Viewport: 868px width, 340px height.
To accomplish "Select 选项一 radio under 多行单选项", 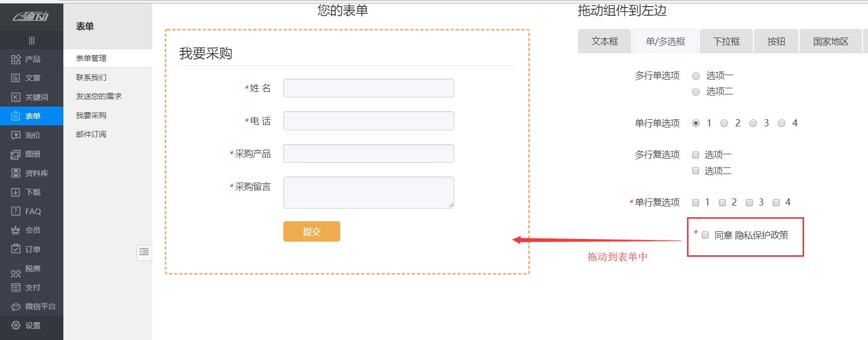I will pos(696,76).
